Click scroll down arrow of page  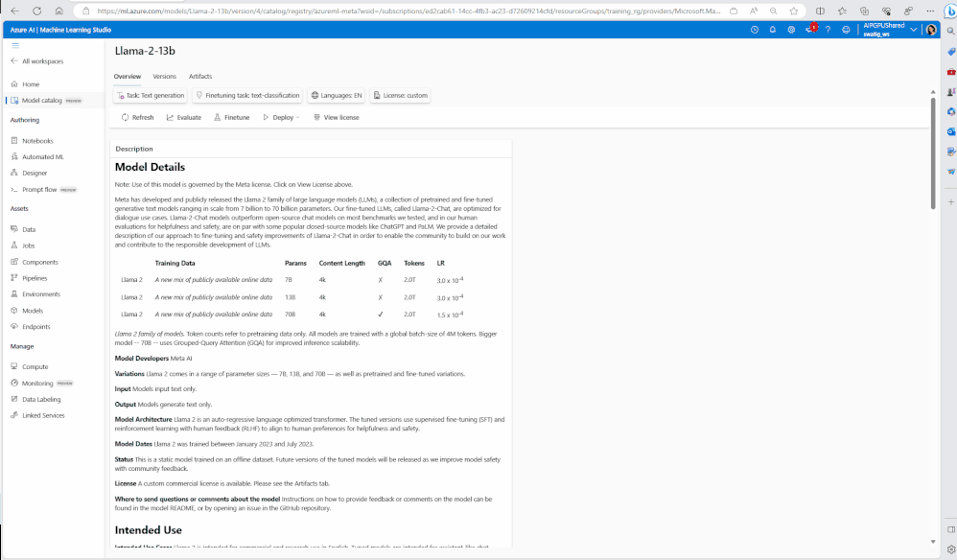point(933,541)
